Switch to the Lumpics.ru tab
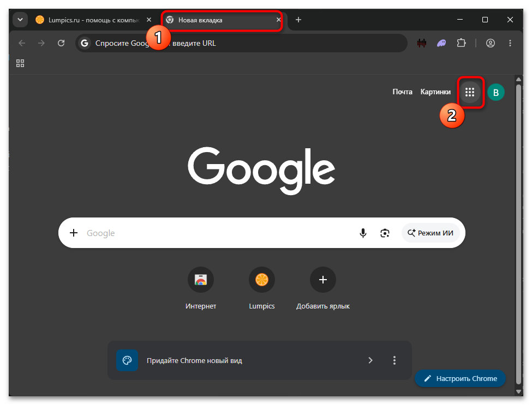Viewport: 532px width, 405px height. tap(94, 20)
